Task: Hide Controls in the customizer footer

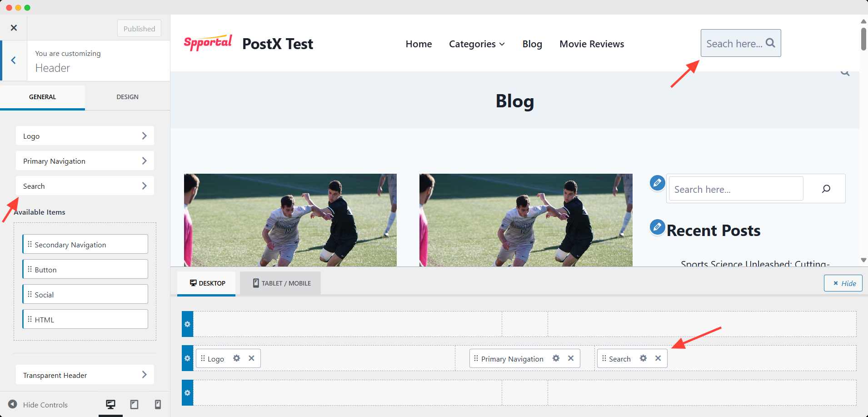Action: pos(38,404)
